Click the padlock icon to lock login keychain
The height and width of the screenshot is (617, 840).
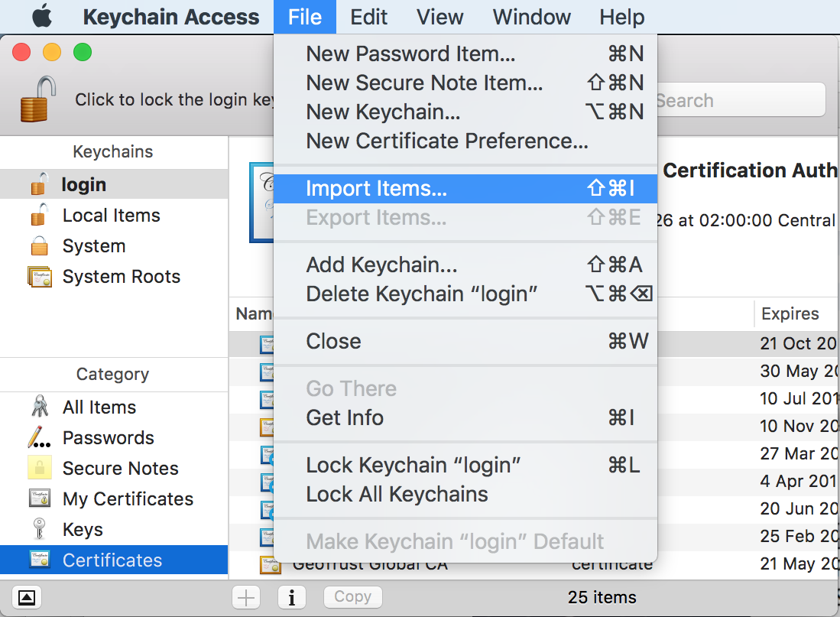tap(38, 99)
